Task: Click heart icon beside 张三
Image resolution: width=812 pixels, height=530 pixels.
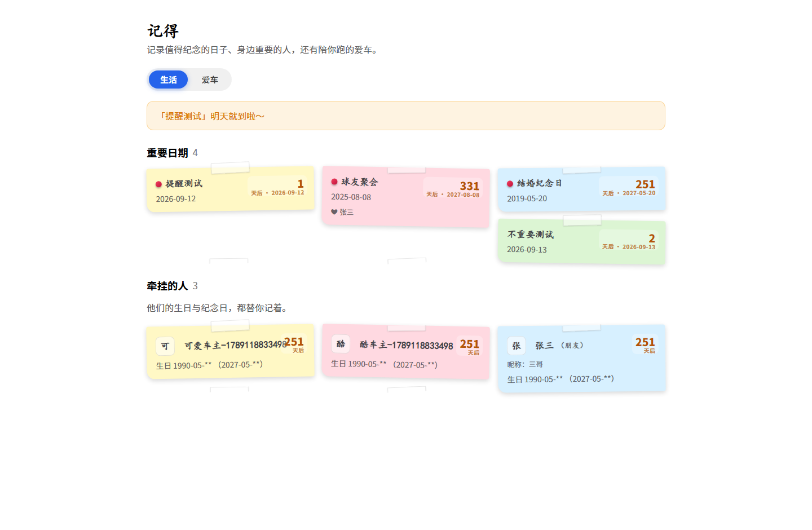Action: (334, 212)
